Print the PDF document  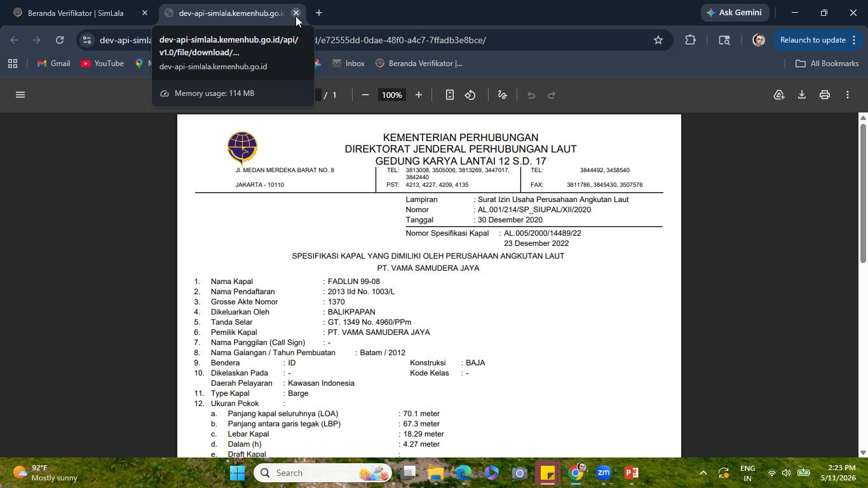coord(825,95)
